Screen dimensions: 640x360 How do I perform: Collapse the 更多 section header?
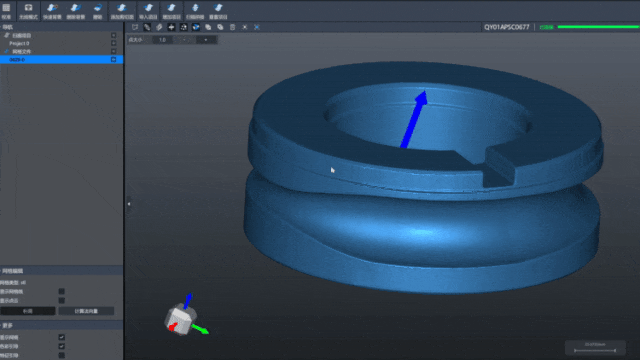click(61, 326)
